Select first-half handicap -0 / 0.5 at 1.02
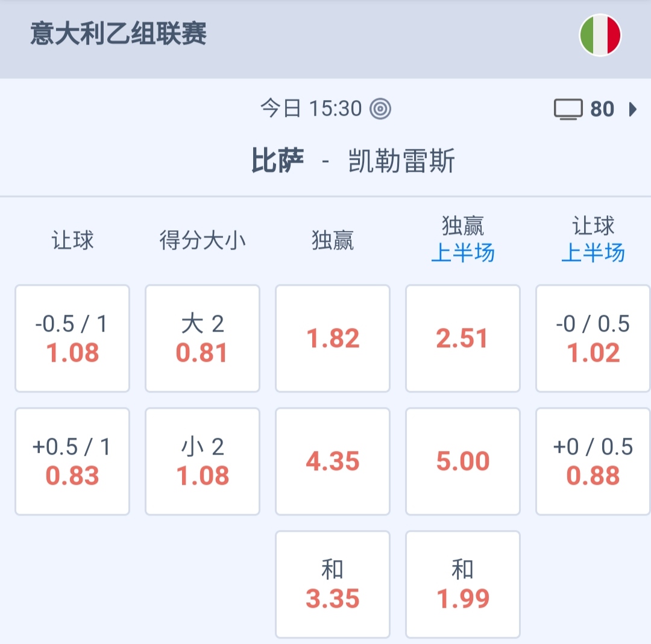 [593, 338]
